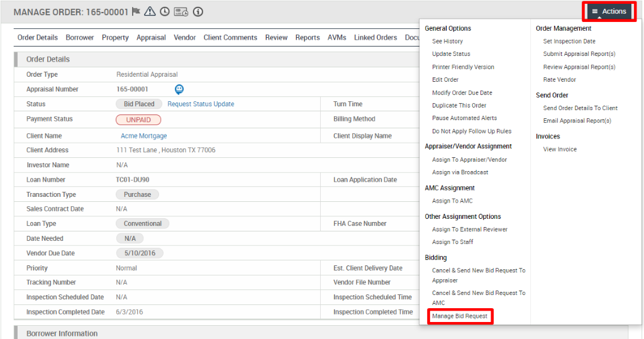Cancel & send new bid request to Appraiser
644x339 pixels.
point(479,275)
